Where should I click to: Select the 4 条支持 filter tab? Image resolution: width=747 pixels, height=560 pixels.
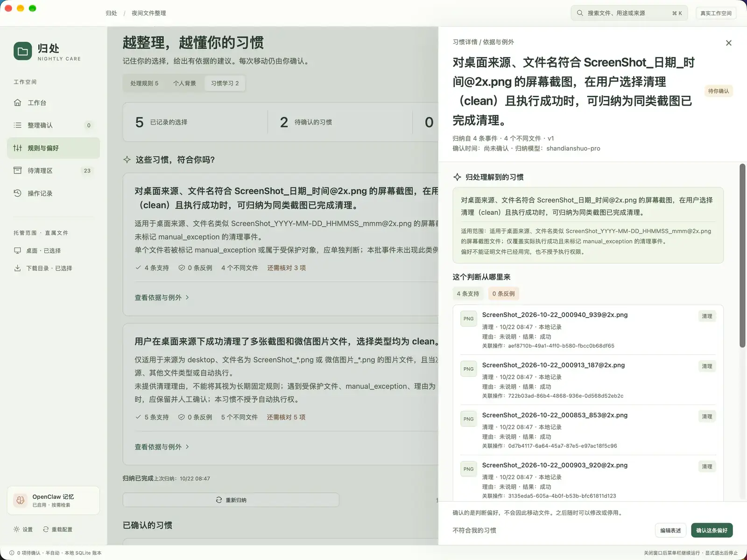tap(468, 294)
